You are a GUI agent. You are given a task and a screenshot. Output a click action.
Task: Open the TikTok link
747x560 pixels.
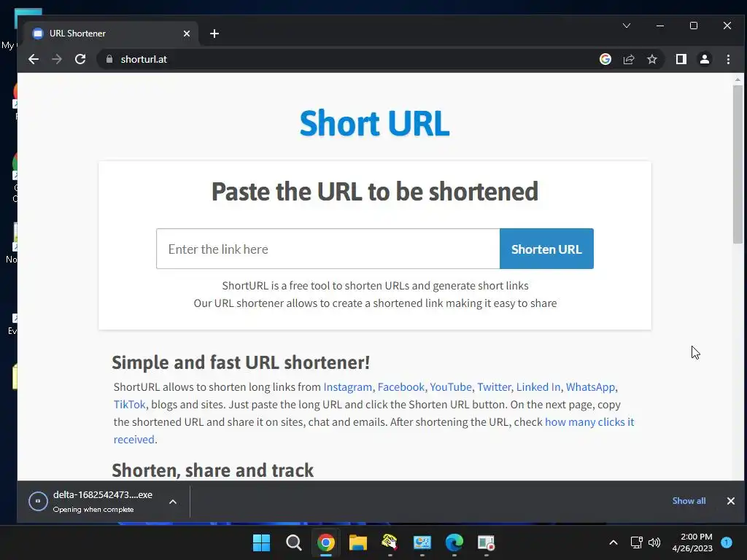click(129, 404)
